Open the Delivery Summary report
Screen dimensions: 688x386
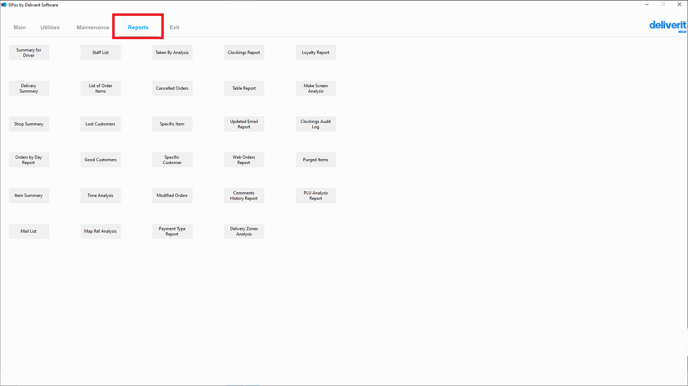tap(29, 88)
